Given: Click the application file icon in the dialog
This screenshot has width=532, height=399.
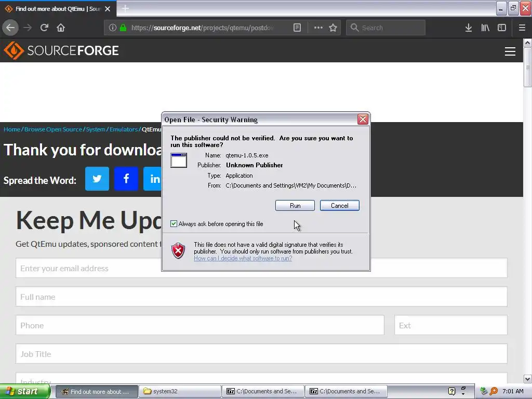Looking at the screenshot, I should [x=179, y=160].
